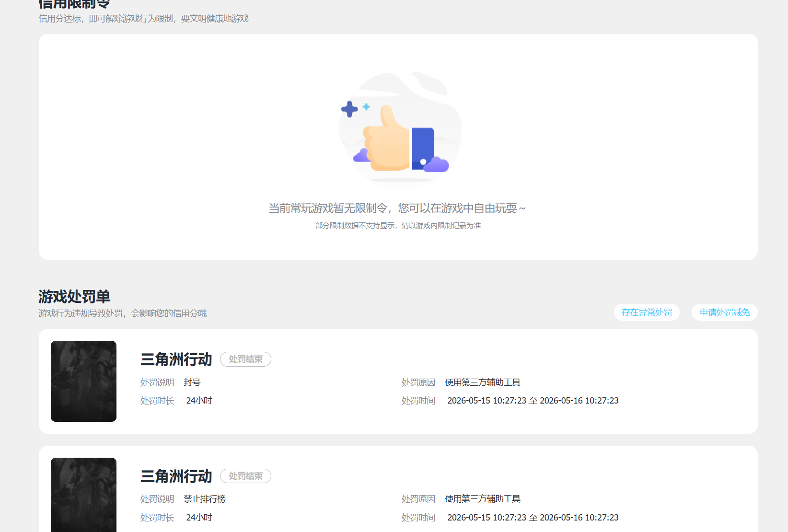Viewport: 788px width, 532px height.
Task: Select the 24小时 duration in the 禁止排行榜 card
Action: (199, 518)
